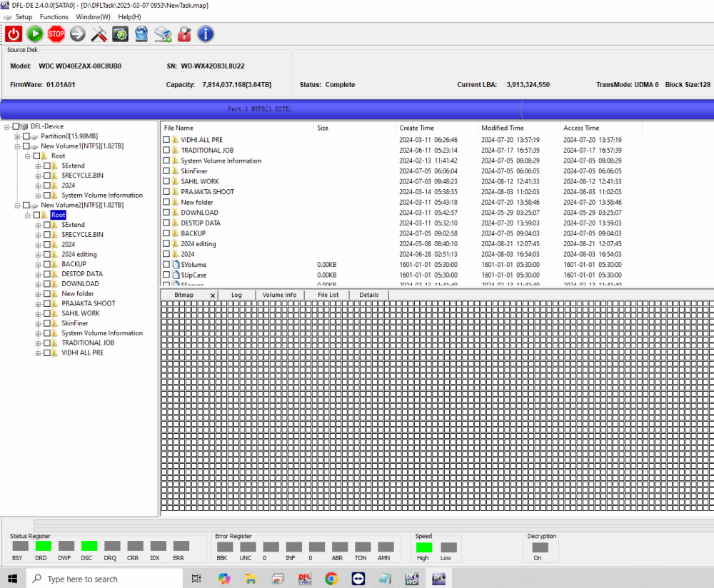Click the red STOP toolbar icon
The width and height of the screenshot is (714, 588).
coord(56,34)
